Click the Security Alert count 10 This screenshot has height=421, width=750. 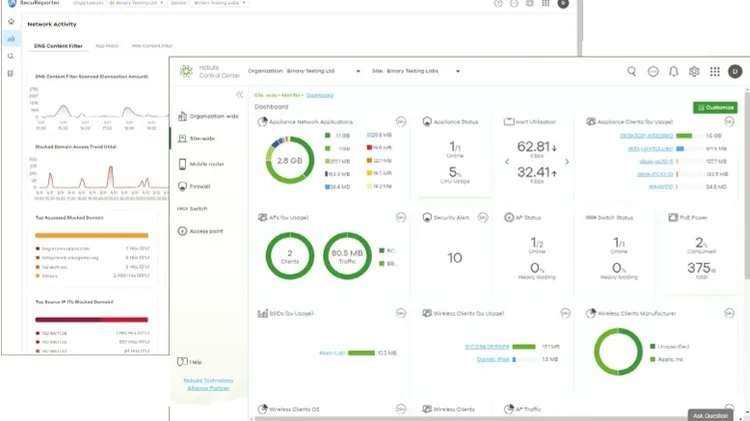454,258
